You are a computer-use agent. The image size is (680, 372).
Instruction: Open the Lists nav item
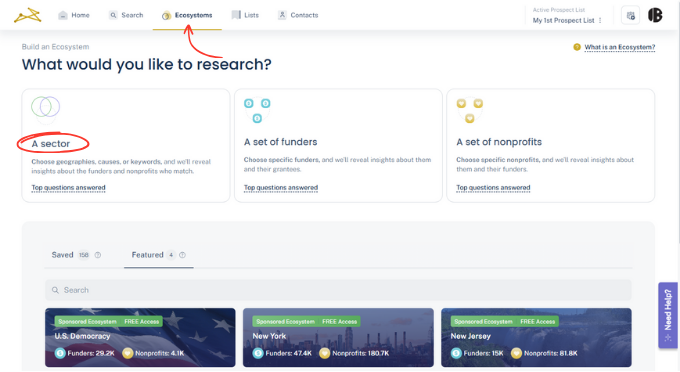click(x=245, y=15)
